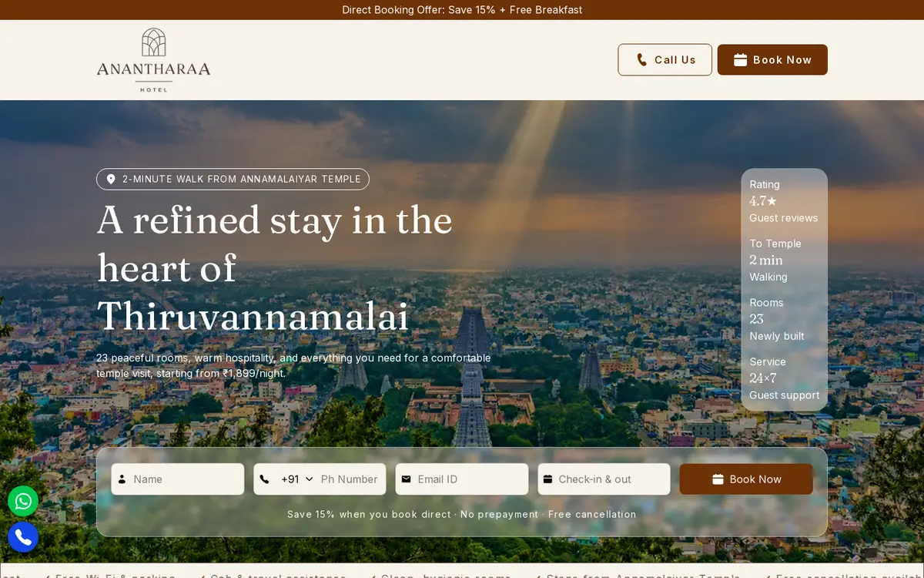Viewport: 924px width, 578px height.
Task: Click the 2 min To Temple stat
Action: [766, 260]
